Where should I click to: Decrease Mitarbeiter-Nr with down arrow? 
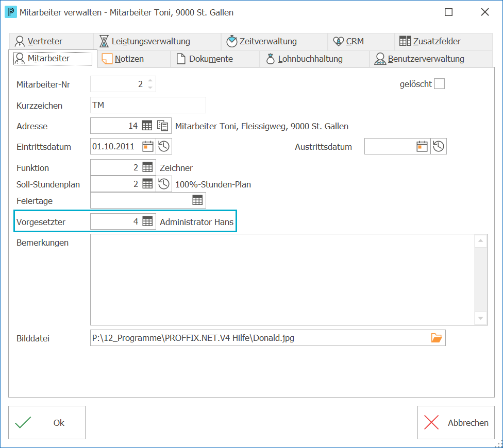click(x=150, y=88)
